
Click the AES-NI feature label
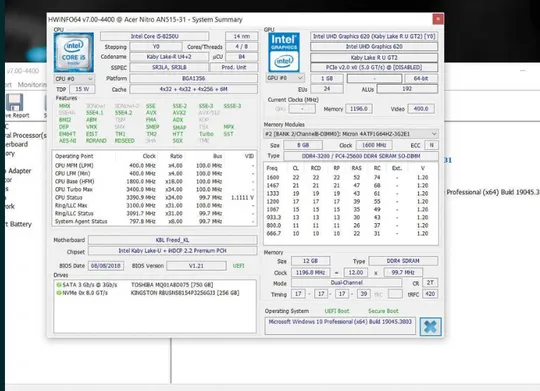pos(68,141)
